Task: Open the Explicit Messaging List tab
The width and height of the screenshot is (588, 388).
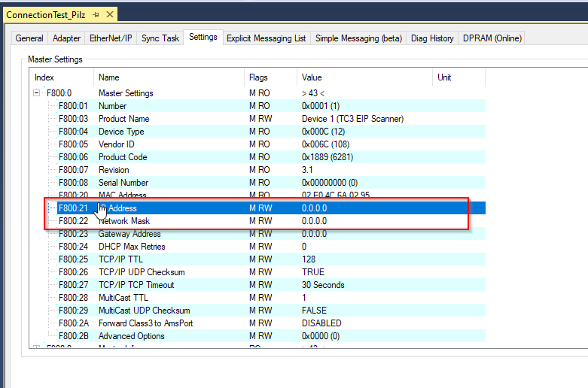Action: 267,38
